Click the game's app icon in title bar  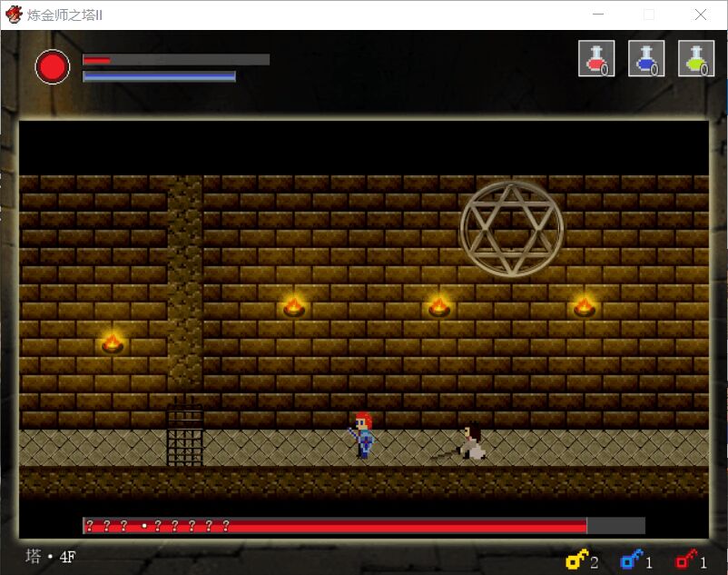point(14,15)
